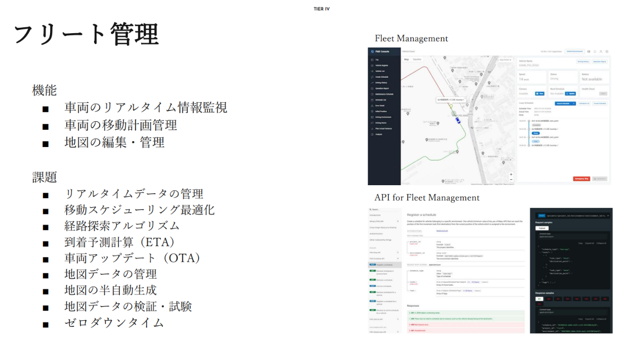Viewport: 644px width, 362px height.
Task: Select Register a schedule in the docs sidebar
Action: (x=384, y=264)
